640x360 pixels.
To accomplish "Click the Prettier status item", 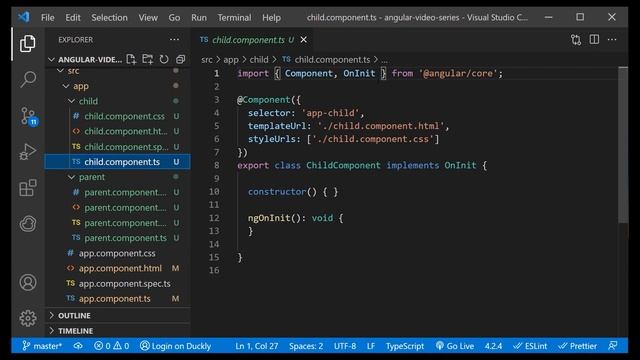I will click(x=578, y=346).
